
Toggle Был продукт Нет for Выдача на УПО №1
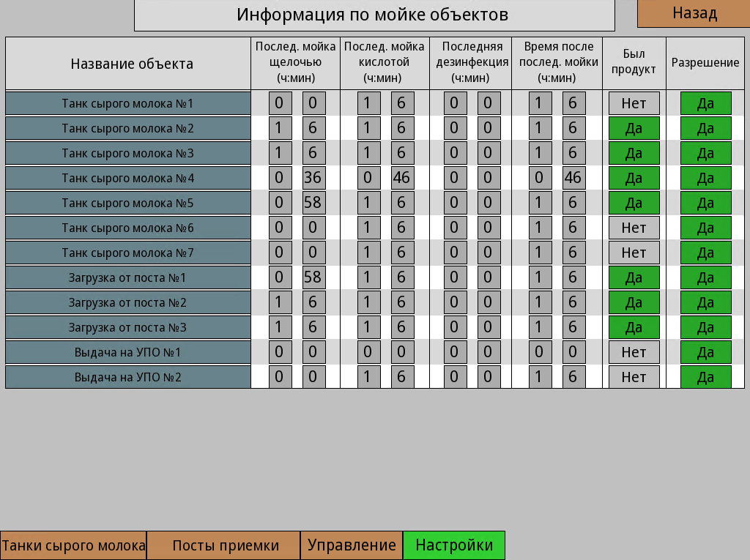coord(634,352)
